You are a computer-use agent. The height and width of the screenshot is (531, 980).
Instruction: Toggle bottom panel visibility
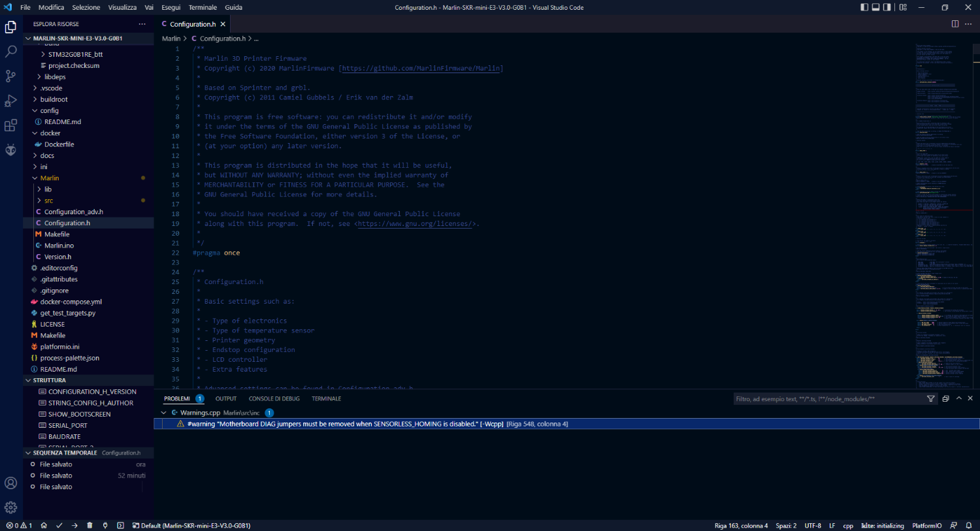click(x=875, y=7)
